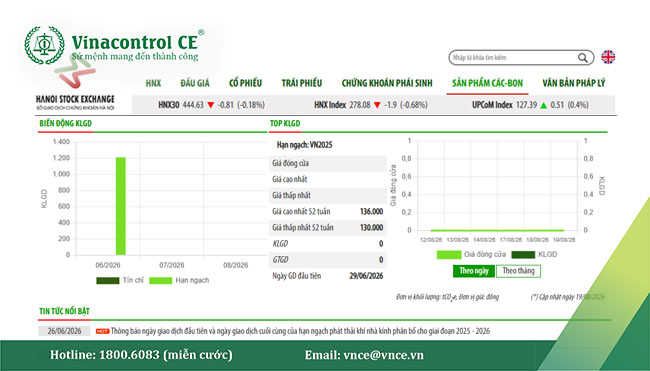Click value 130.000 for 52-week low
Viewport: 650px width, 371px height.
tap(371, 228)
